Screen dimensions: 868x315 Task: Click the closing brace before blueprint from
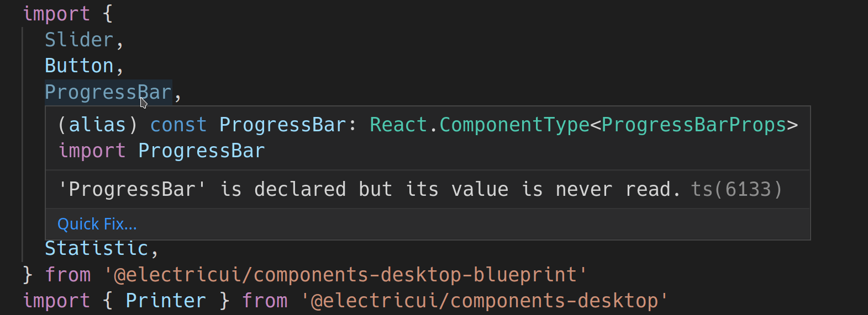coord(28,275)
